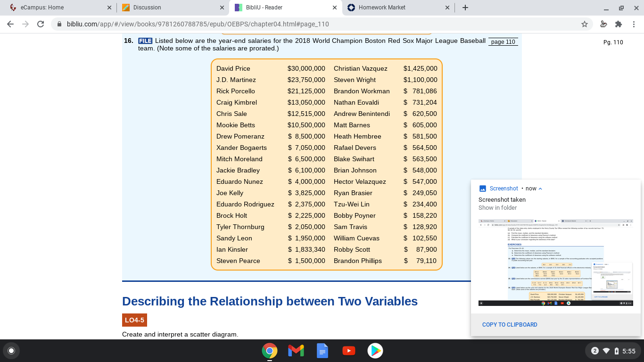Click the "Screenshot taken" notification title
The image size is (644, 362).
(502, 200)
